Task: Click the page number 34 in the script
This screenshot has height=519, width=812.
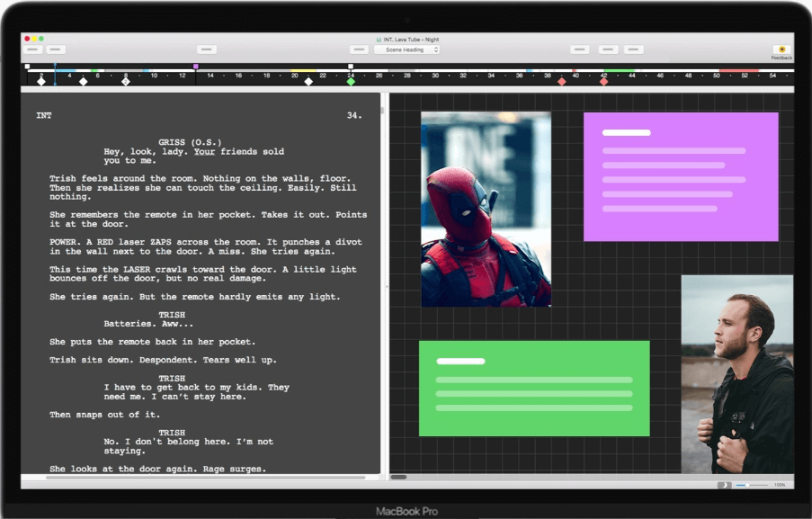Action: click(x=353, y=116)
